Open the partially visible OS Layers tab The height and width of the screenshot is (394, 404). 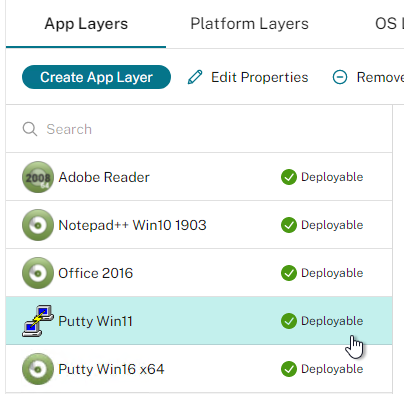pos(389,24)
